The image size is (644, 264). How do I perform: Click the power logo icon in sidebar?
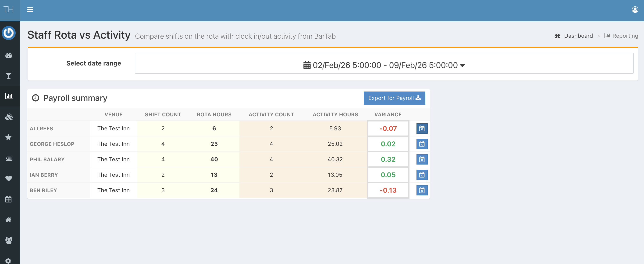[x=9, y=33]
